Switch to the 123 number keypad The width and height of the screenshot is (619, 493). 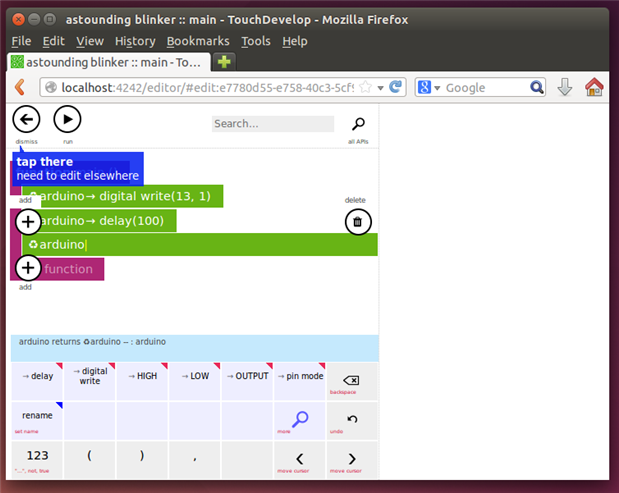[37, 459]
